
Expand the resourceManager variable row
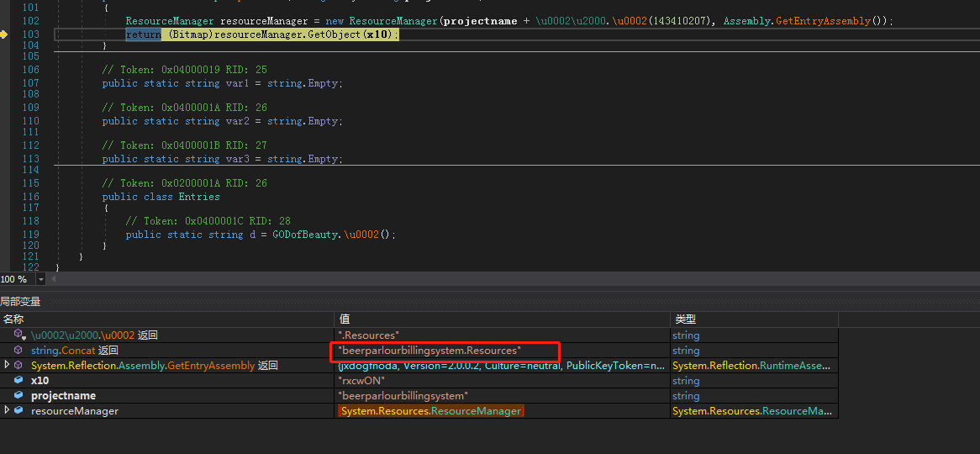(7, 409)
